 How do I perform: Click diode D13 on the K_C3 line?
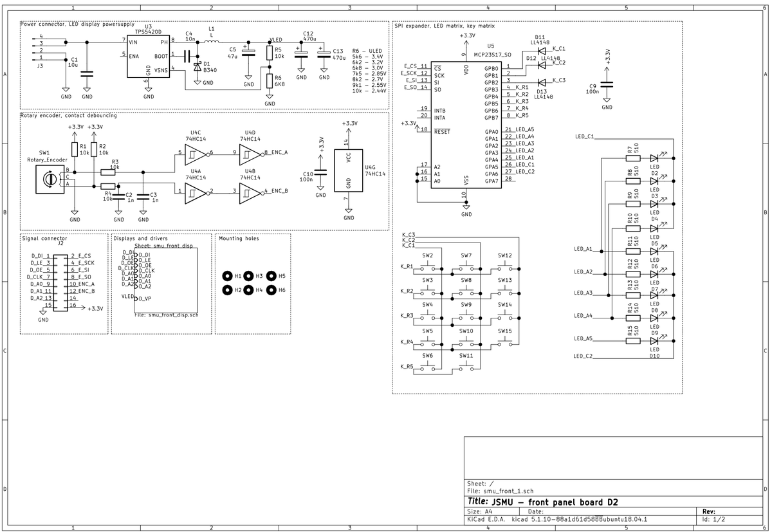tap(541, 82)
